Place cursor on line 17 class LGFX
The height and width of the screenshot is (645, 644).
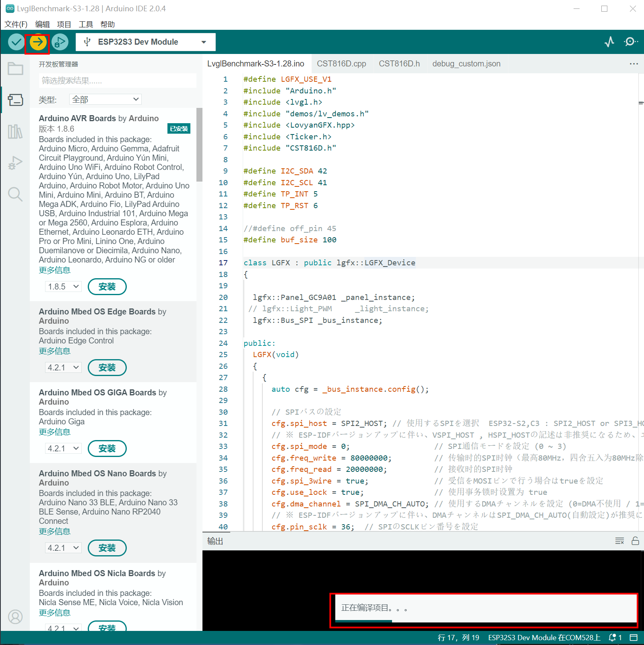click(x=329, y=263)
